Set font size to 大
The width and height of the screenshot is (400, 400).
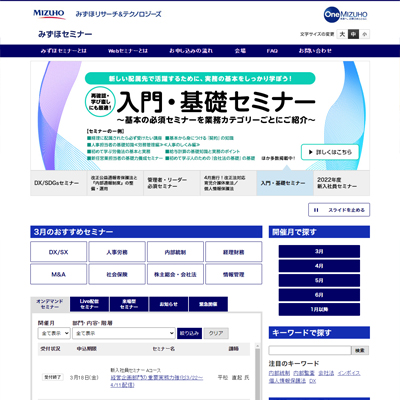point(342,34)
